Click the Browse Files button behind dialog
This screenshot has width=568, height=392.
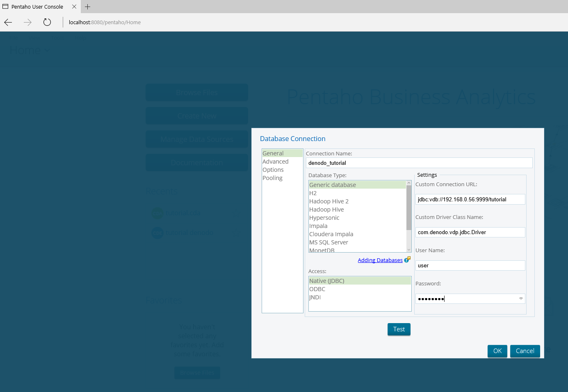pyautogui.click(x=197, y=93)
